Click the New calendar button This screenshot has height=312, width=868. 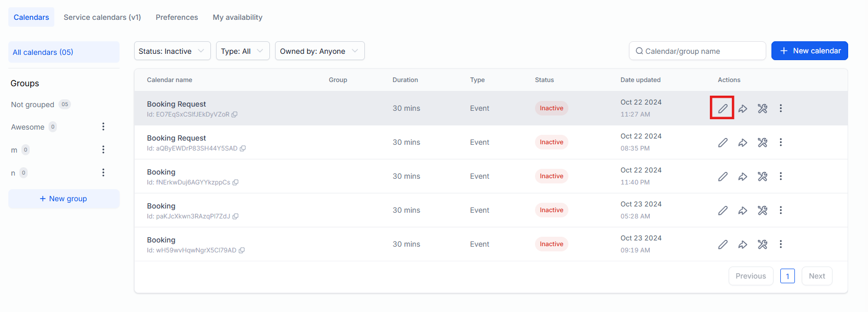(809, 51)
